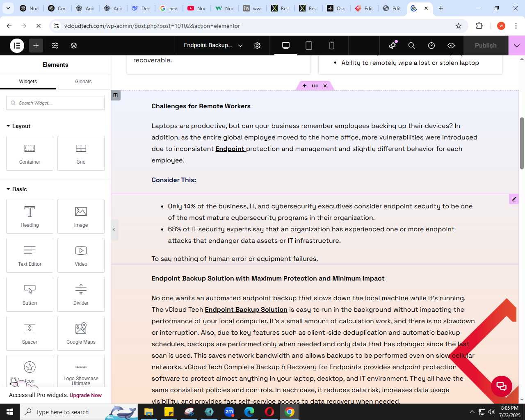Click the address bar URL
The height and width of the screenshot is (420, 525).
click(x=152, y=26)
